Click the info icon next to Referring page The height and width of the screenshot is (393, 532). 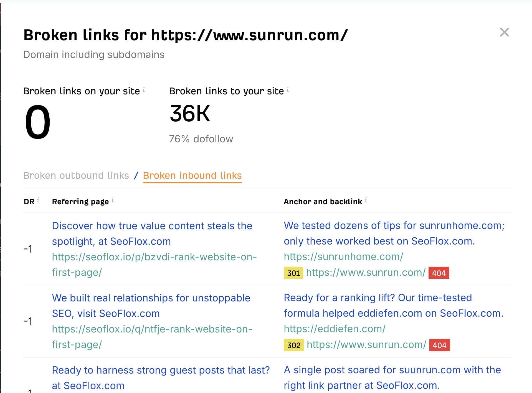pyautogui.click(x=113, y=200)
